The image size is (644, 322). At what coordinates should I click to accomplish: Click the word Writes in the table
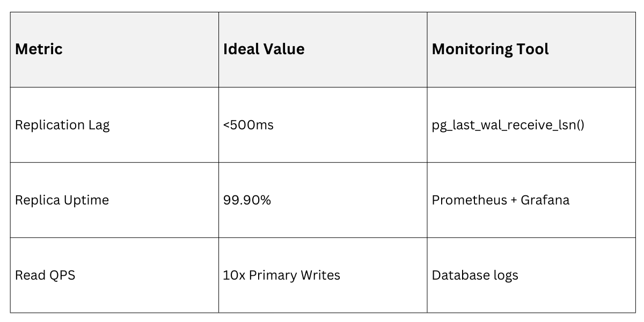point(320,275)
